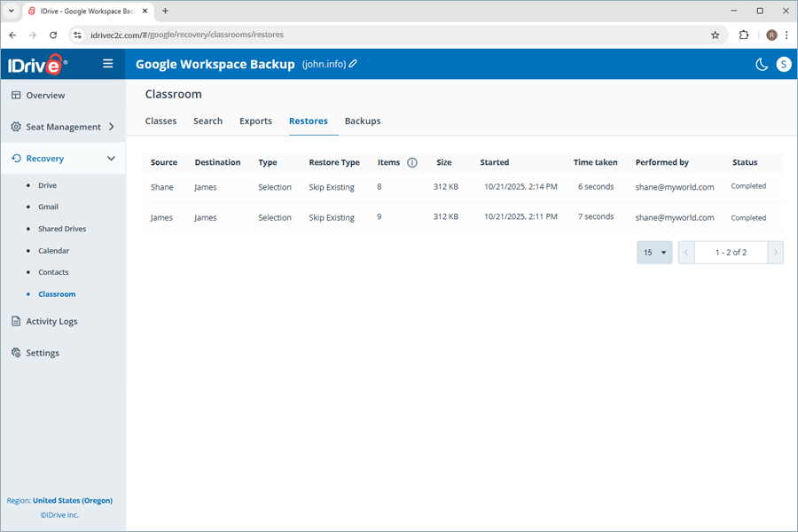Expand Seat Management chevron

[x=112, y=127]
